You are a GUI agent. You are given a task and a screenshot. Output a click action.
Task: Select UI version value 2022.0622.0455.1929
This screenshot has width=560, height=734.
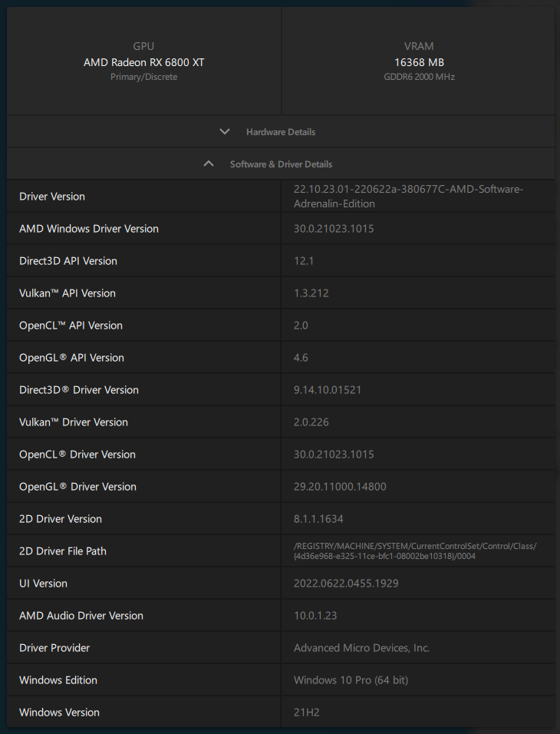[x=346, y=584]
